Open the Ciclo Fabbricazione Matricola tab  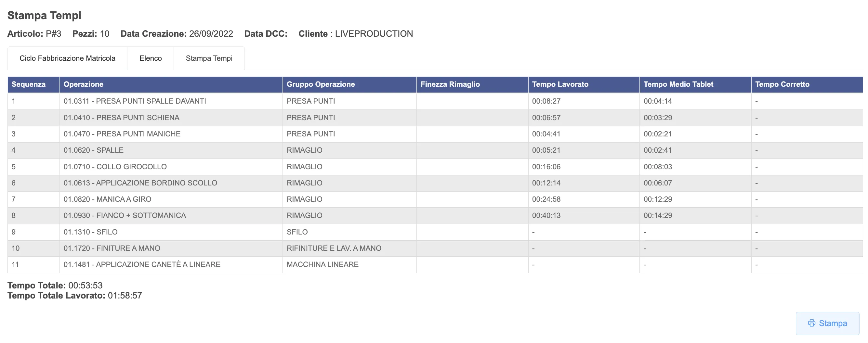click(x=67, y=58)
